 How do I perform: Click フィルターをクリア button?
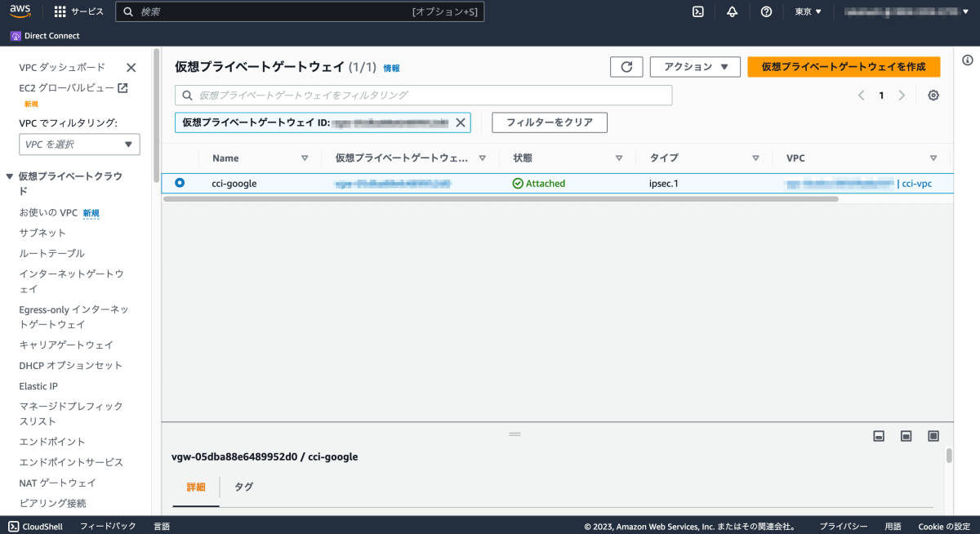coord(550,122)
